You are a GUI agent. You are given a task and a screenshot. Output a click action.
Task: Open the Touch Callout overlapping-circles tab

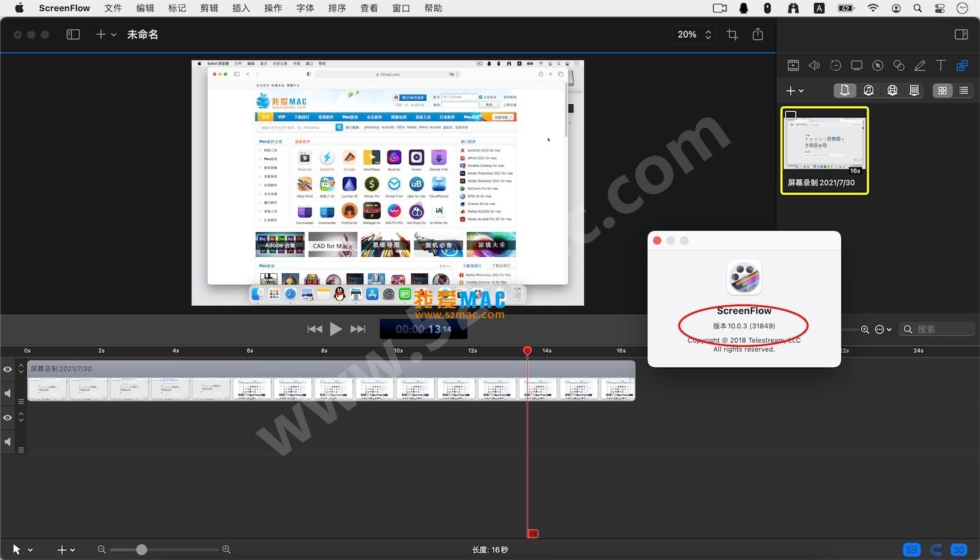pos(899,65)
